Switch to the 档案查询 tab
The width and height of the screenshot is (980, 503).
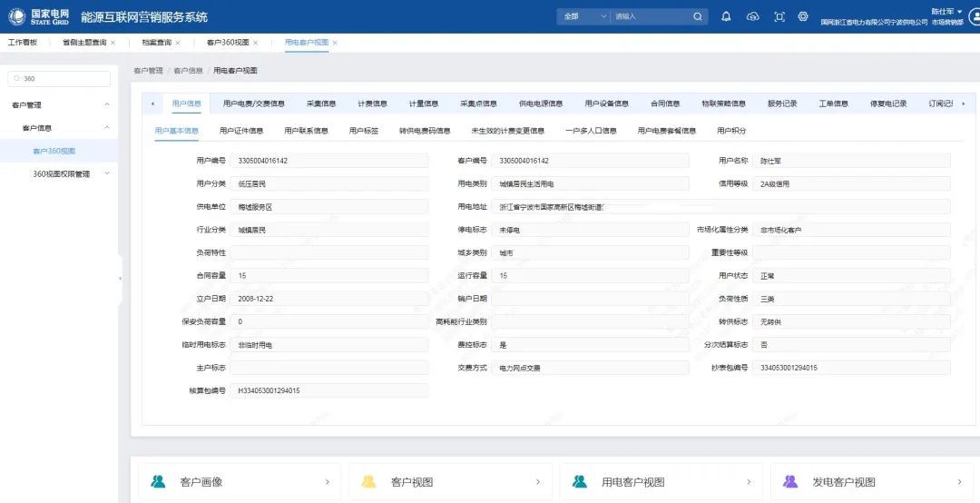pos(156,43)
